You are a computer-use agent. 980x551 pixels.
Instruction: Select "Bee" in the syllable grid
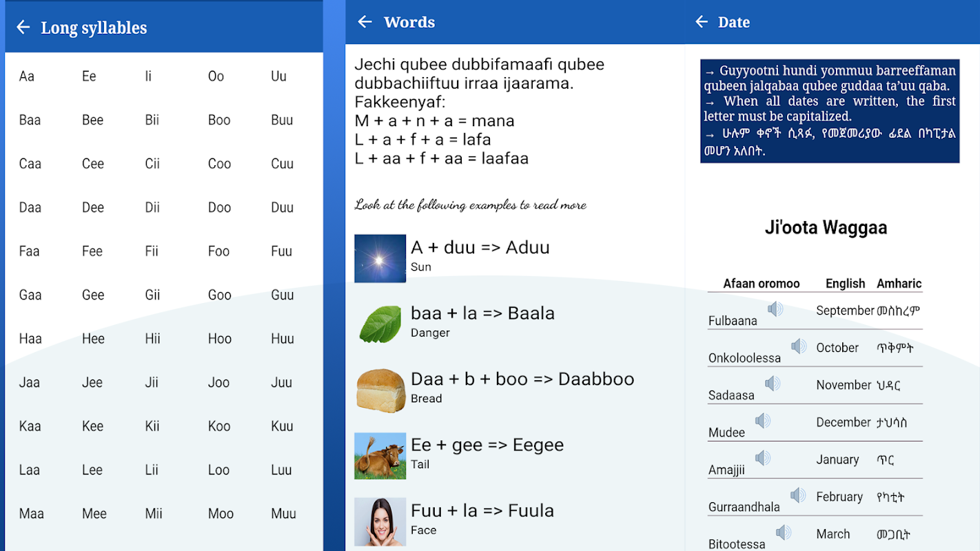tap(92, 120)
